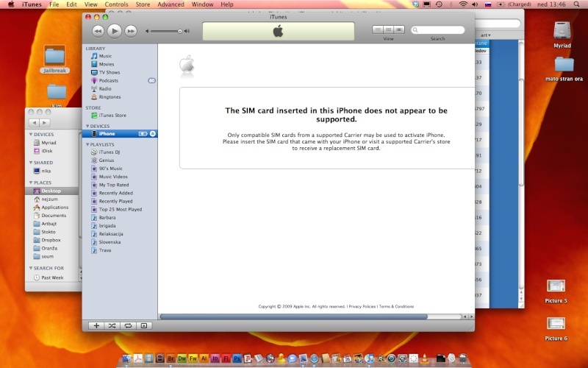Open the Edit menu

(71, 4)
